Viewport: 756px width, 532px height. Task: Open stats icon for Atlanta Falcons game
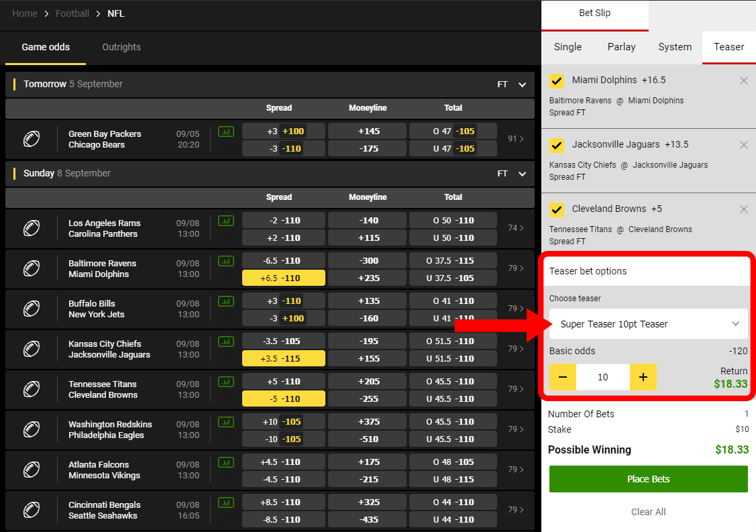(x=225, y=462)
